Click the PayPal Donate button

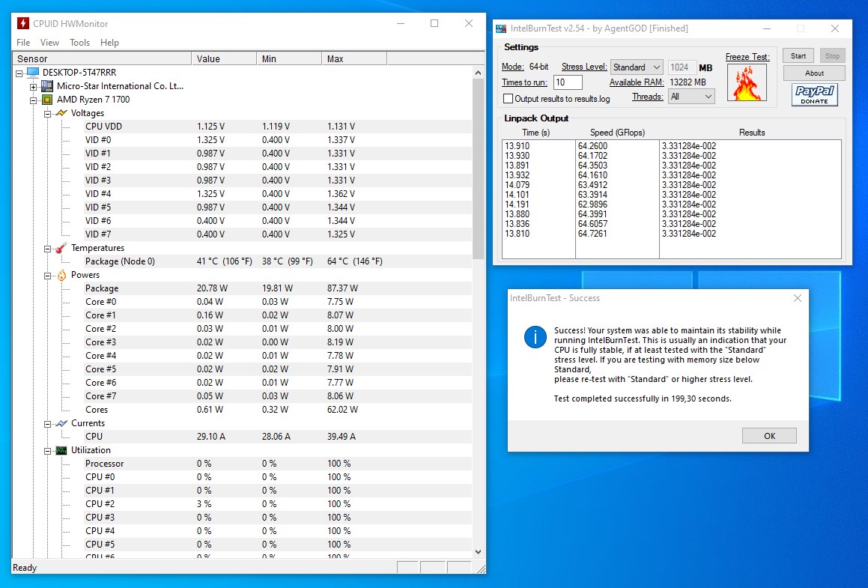(x=814, y=94)
